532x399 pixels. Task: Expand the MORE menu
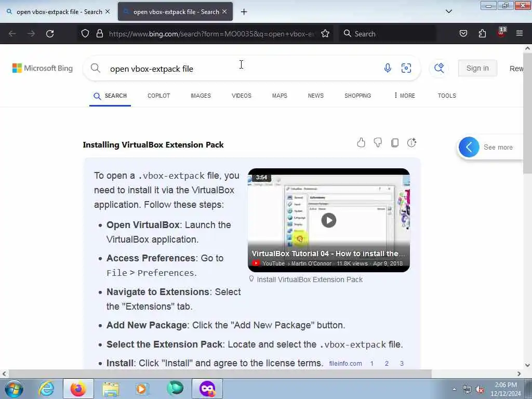pyautogui.click(x=404, y=96)
